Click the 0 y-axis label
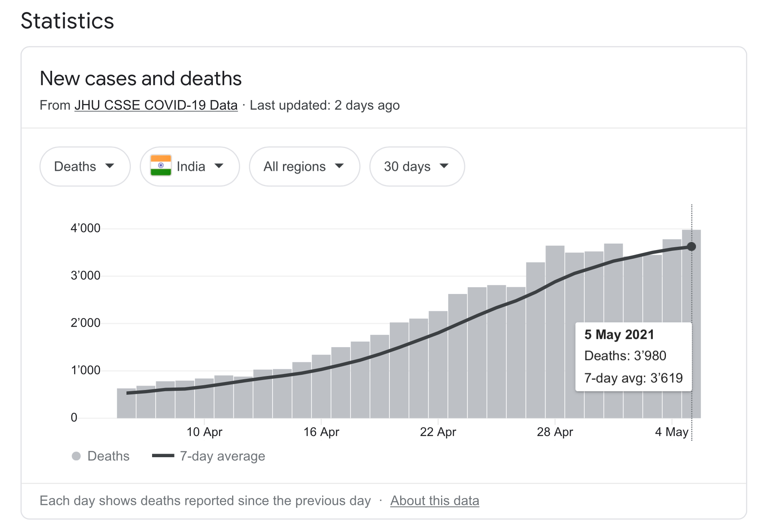Viewport: 762px width, 532px height. pyautogui.click(x=74, y=418)
